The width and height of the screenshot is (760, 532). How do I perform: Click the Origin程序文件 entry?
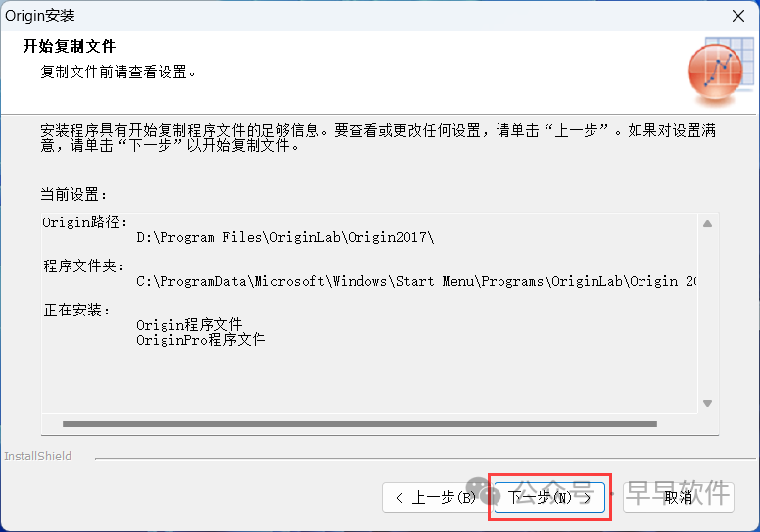pyautogui.click(x=189, y=325)
